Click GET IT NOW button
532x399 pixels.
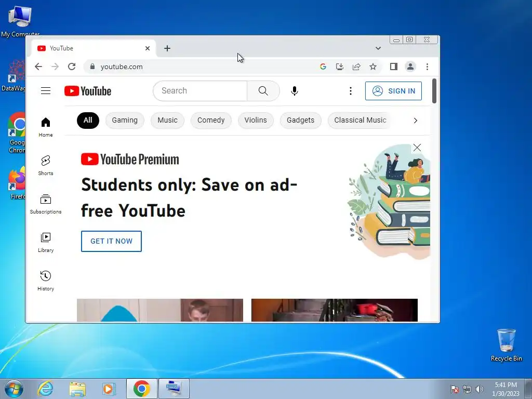(111, 241)
